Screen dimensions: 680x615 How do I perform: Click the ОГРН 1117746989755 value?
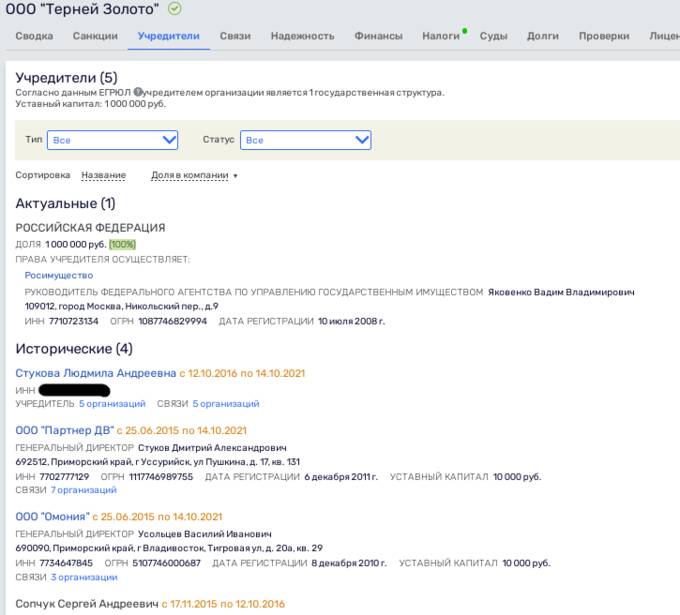(161, 477)
